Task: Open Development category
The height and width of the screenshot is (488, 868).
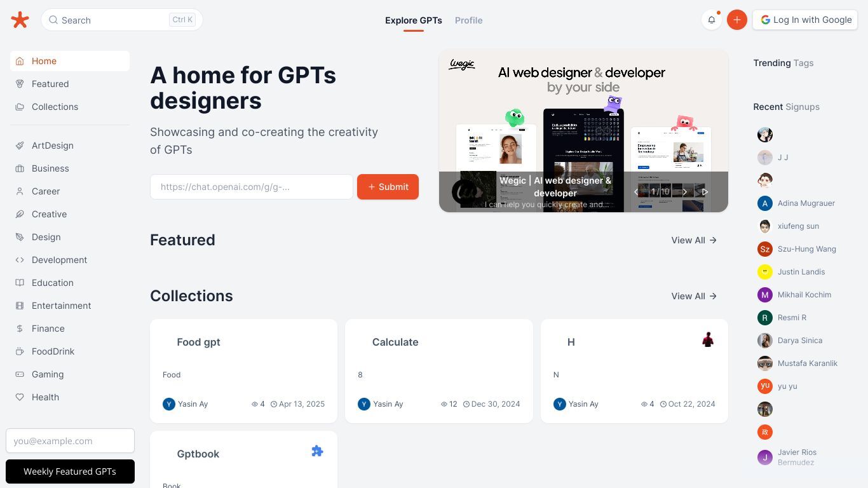Action: pos(70,260)
